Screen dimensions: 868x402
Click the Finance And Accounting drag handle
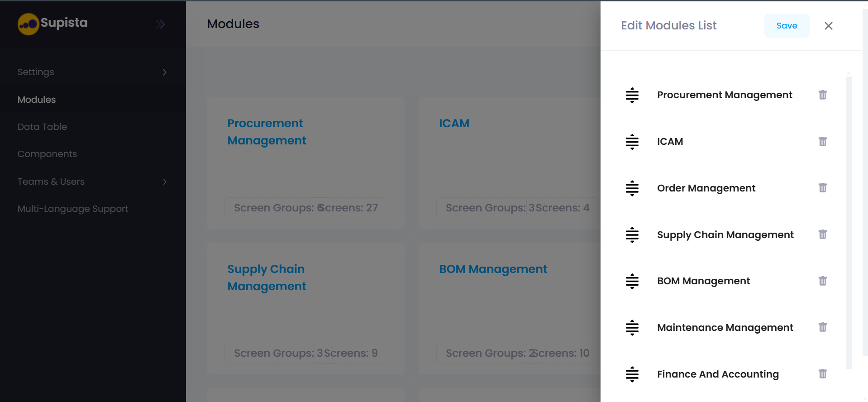pos(632,374)
